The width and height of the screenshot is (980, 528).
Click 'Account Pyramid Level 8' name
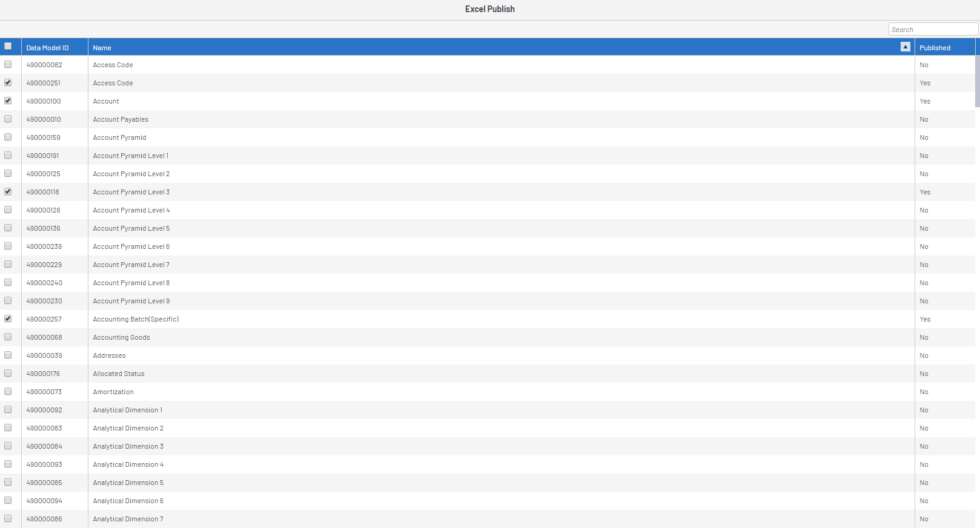131,283
